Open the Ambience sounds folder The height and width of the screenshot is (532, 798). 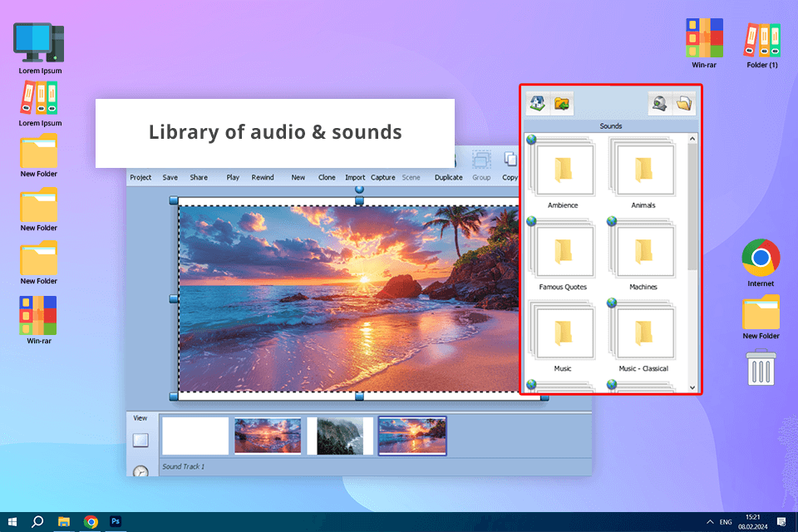coord(563,171)
